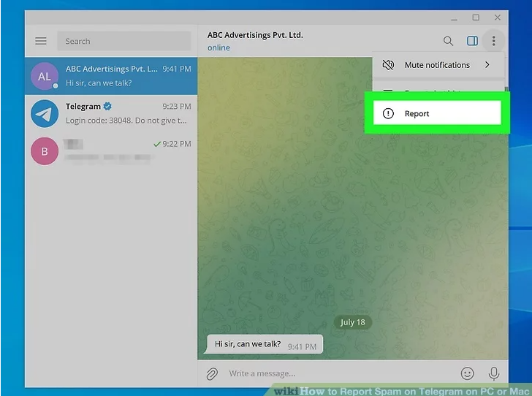The height and width of the screenshot is (396, 532).
Task: Choose Report from the menu
Action: (437, 113)
